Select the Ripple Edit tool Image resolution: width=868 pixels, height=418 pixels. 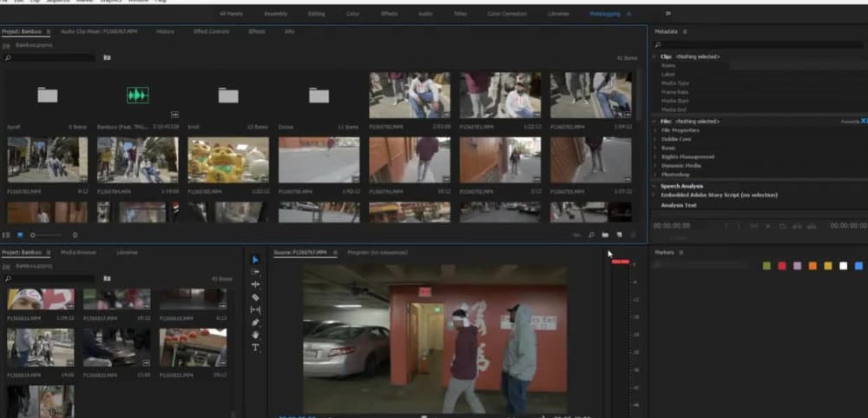point(255,284)
